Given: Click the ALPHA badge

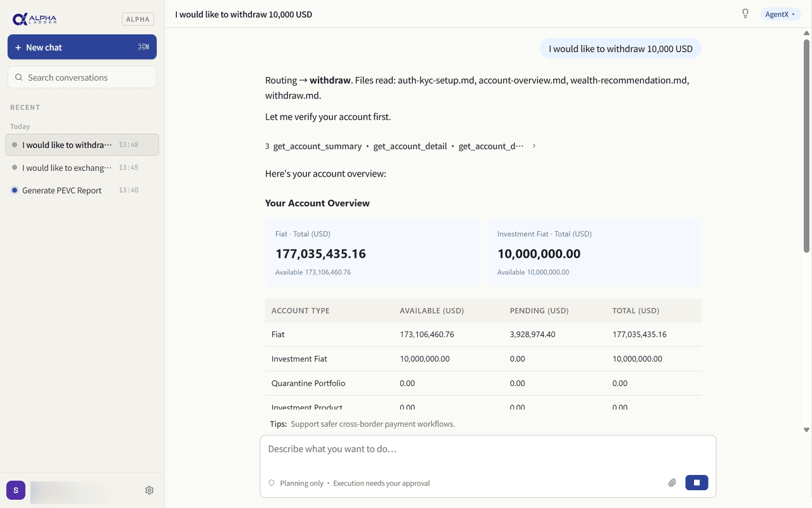Looking at the screenshot, I should point(138,19).
